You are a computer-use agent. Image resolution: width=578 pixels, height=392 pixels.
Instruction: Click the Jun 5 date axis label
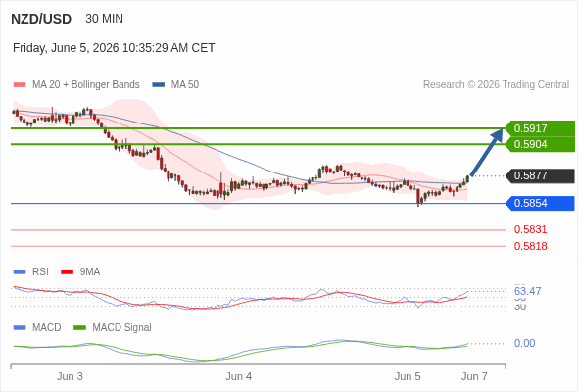click(408, 376)
